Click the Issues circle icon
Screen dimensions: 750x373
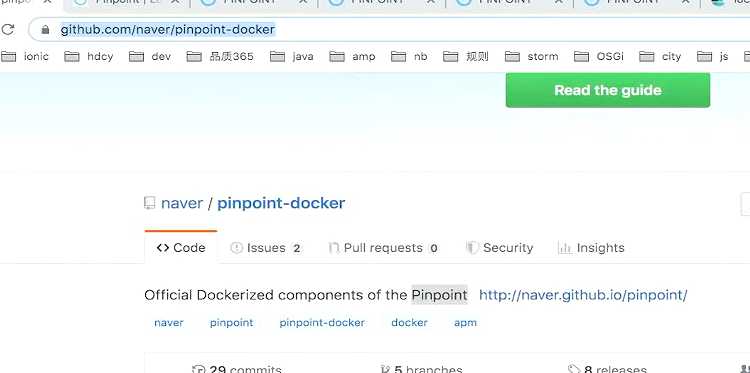click(x=236, y=248)
